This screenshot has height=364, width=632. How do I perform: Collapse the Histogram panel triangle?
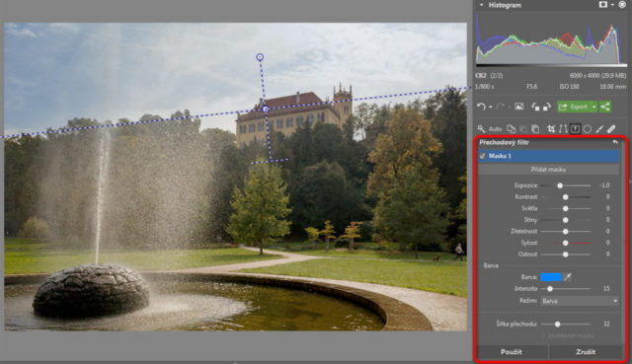[x=481, y=5]
